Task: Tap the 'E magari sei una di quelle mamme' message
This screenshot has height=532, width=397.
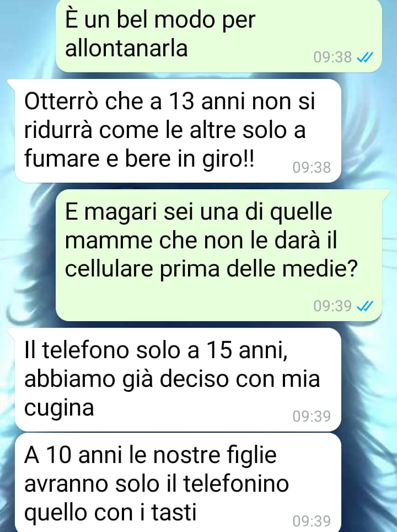Action: 219,255
